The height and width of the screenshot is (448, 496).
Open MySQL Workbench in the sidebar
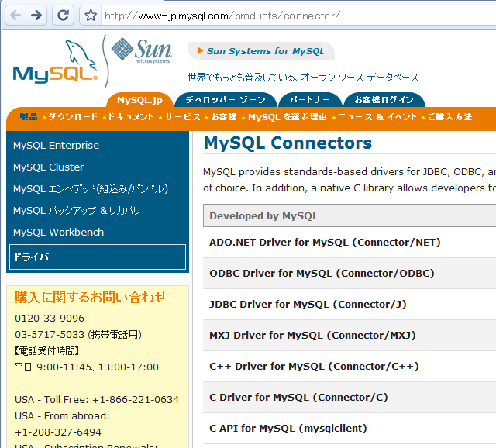pos(59,233)
